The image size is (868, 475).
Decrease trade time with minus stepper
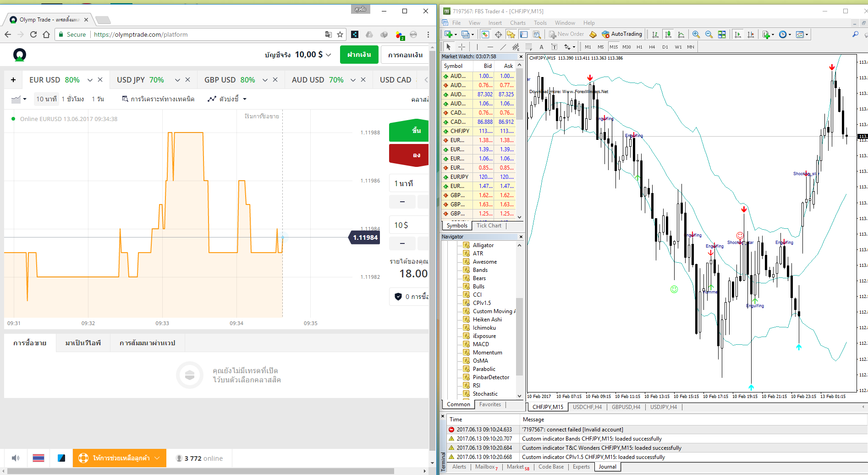[402, 202]
